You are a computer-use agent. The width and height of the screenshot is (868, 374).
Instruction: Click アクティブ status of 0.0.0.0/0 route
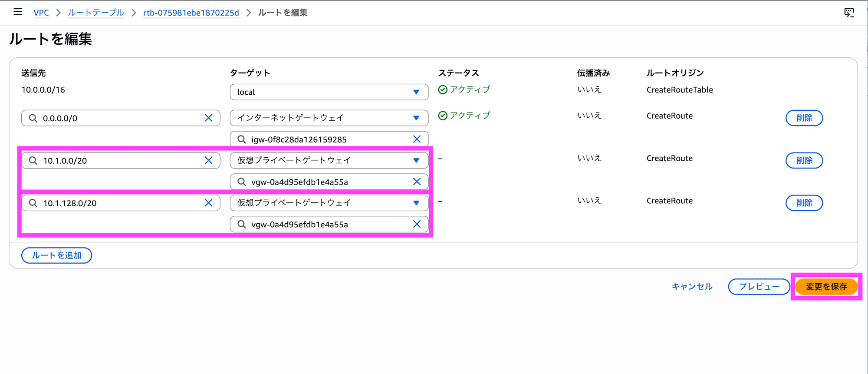point(464,116)
